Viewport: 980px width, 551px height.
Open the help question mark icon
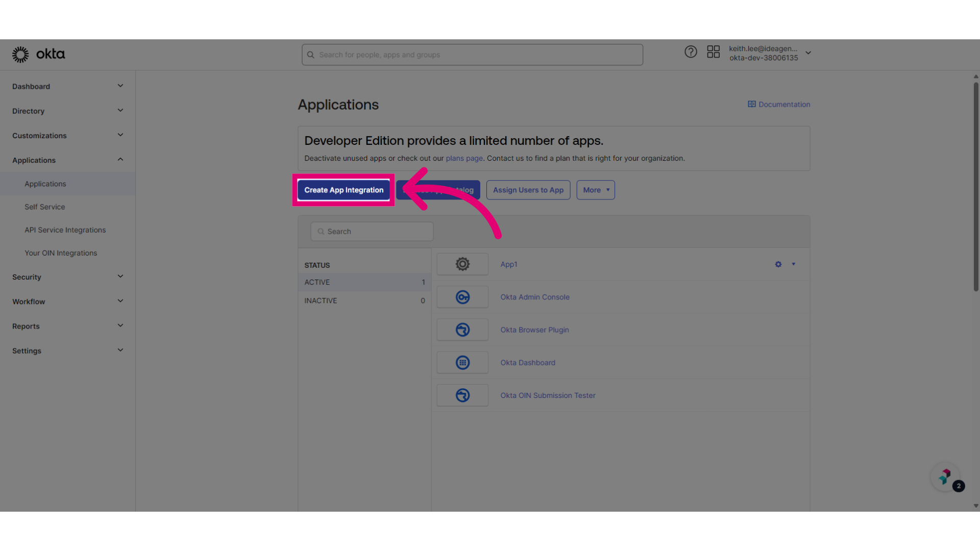click(x=691, y=52)
